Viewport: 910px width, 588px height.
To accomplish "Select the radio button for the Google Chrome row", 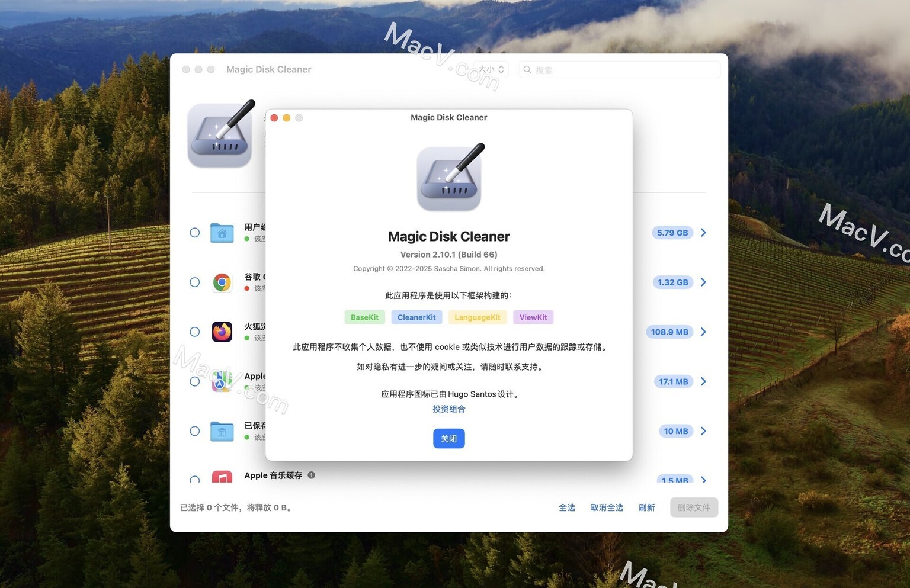I will click(194, 282).
